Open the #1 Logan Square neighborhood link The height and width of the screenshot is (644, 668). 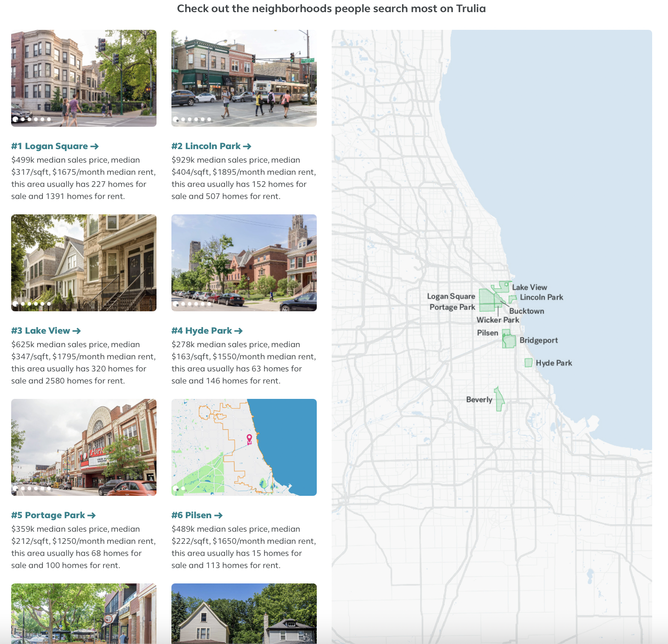coord(55,146)
